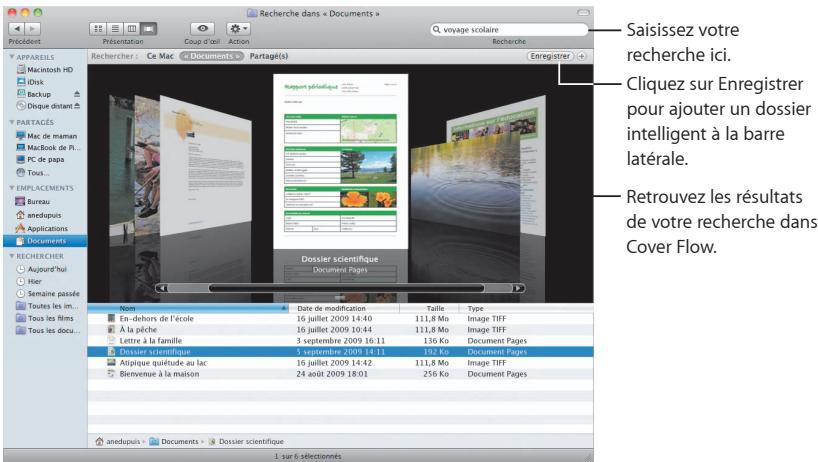Select the À la pêche file
The height and width of the screenshot is (462, 818).
pos(340,330)
